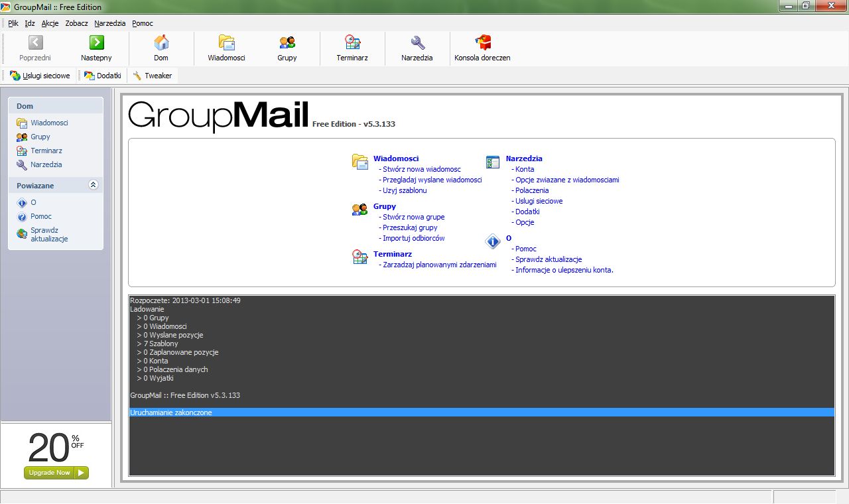
Task: Click the Rozpoczete timestamp log line
Action: [185, 300]
